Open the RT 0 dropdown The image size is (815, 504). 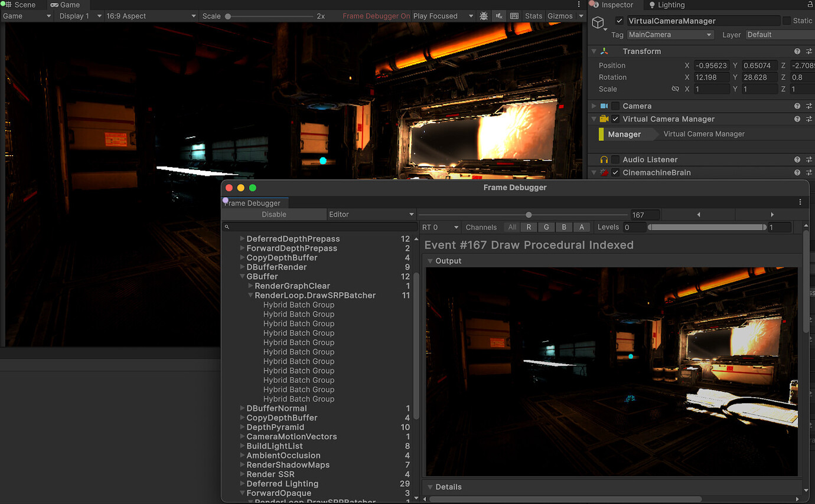[x=439, y=227]
